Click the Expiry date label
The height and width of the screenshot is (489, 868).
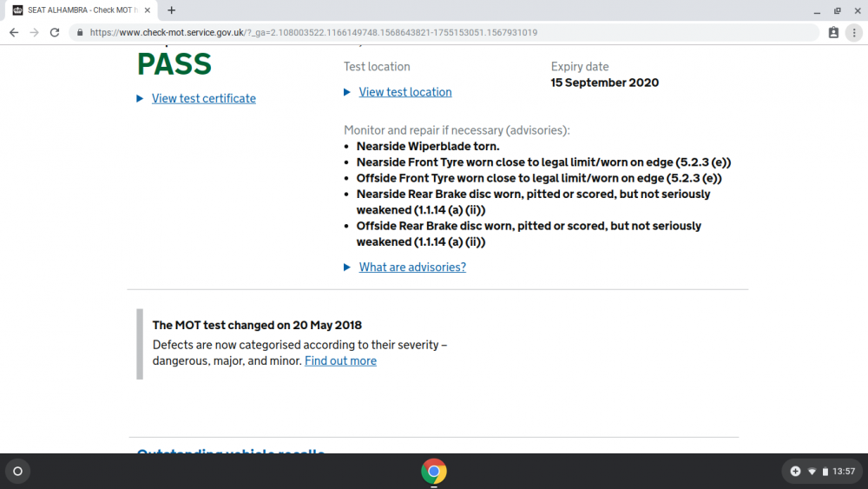tap(580, 67)
